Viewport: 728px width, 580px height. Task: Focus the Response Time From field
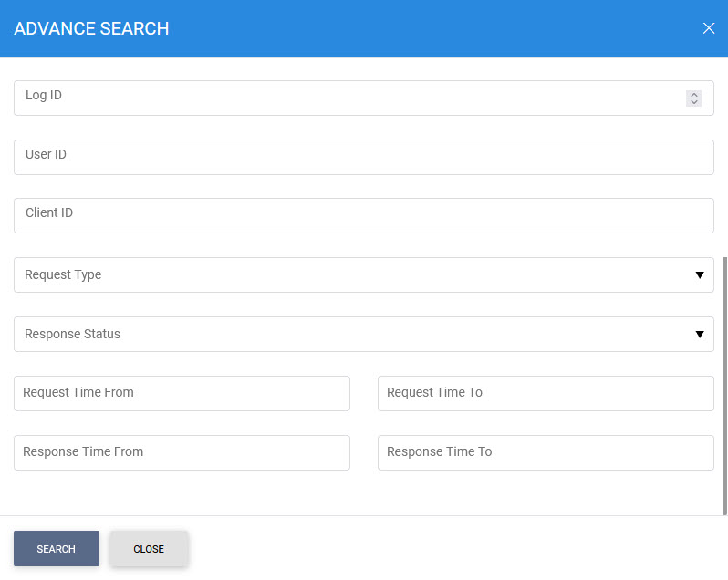pyautogui.click(x=182, y=452)
